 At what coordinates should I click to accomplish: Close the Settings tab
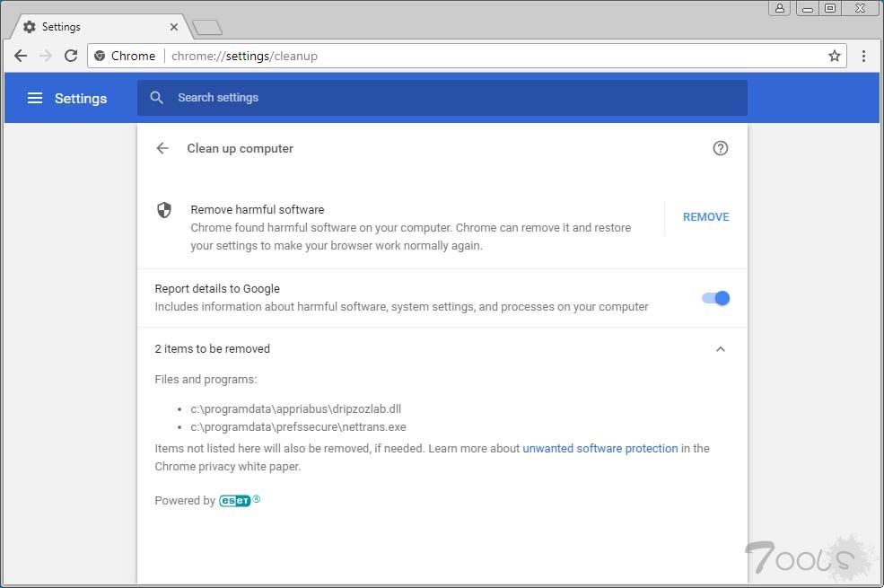pyautogui.click(x=173, y=27)
